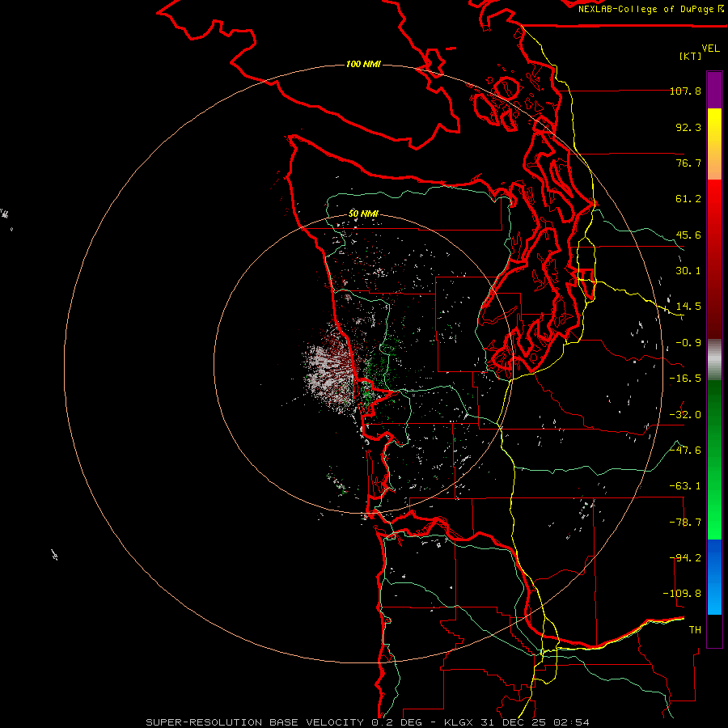
Task: Click the 14.5 velocity scale value
Action: (x=688, y=307)
